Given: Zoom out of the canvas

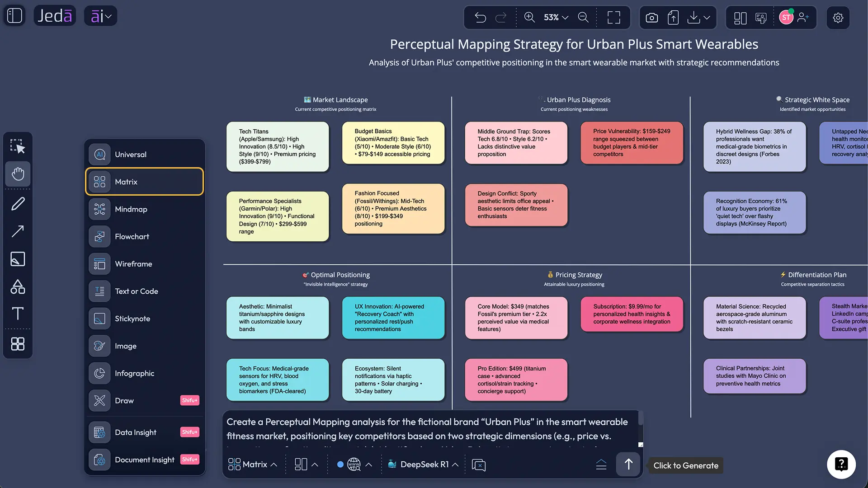Looking at the screenshot, I should pos(583,18).
